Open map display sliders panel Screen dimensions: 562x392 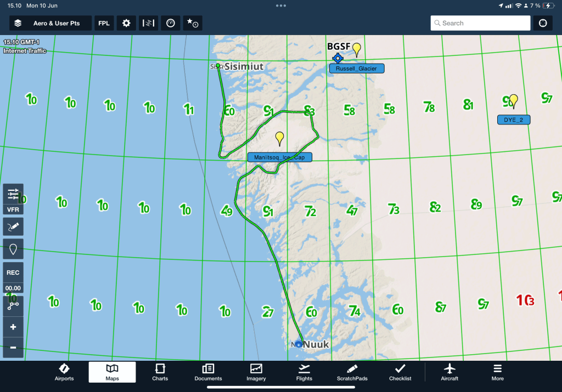point(13,194)
